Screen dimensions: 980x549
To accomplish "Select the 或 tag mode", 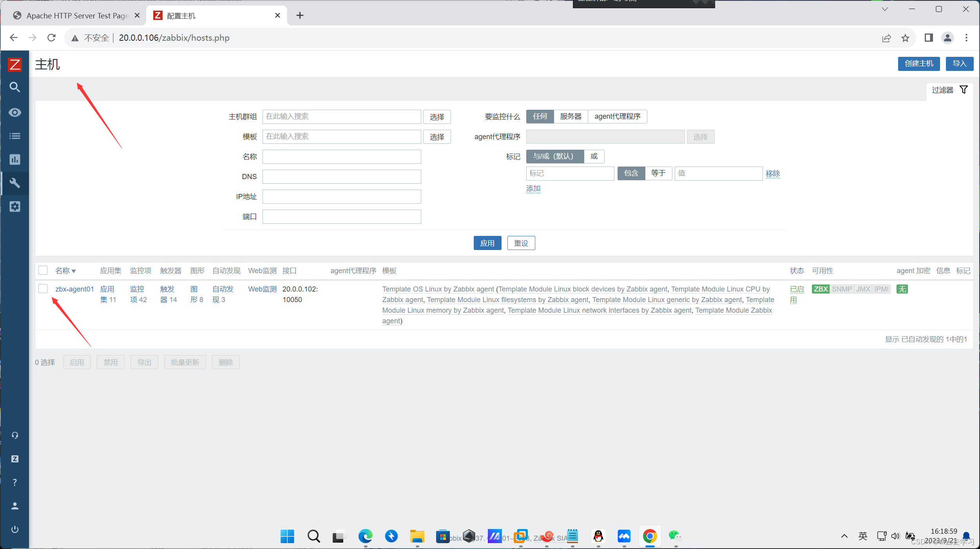I will click(594, 156).
